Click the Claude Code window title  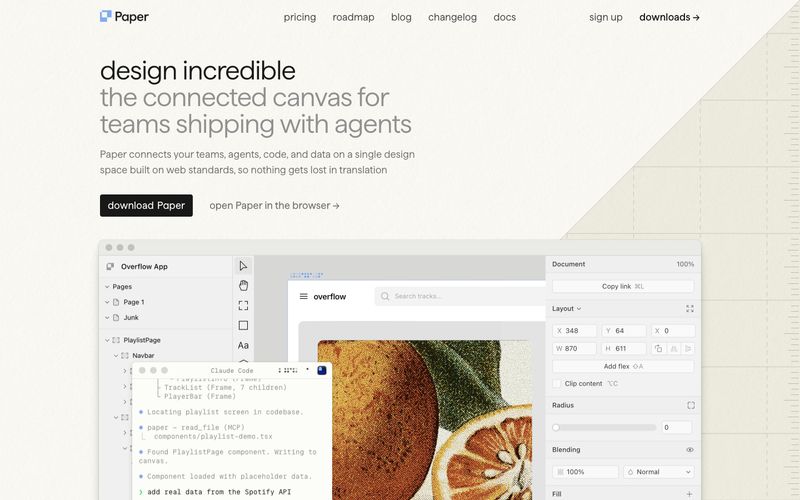232,370
